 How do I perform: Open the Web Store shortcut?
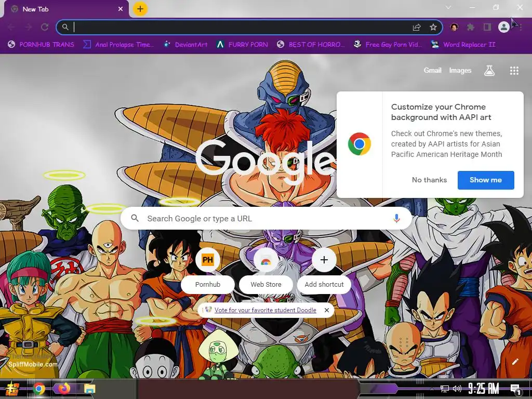(x=265, y=271)
